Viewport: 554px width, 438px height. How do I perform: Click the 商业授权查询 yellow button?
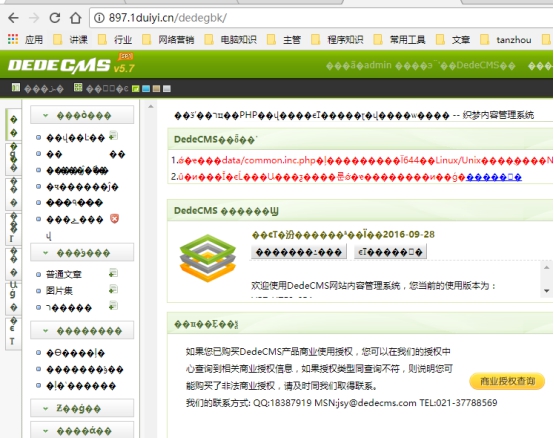pyautogui.click(x=507, y=381)
